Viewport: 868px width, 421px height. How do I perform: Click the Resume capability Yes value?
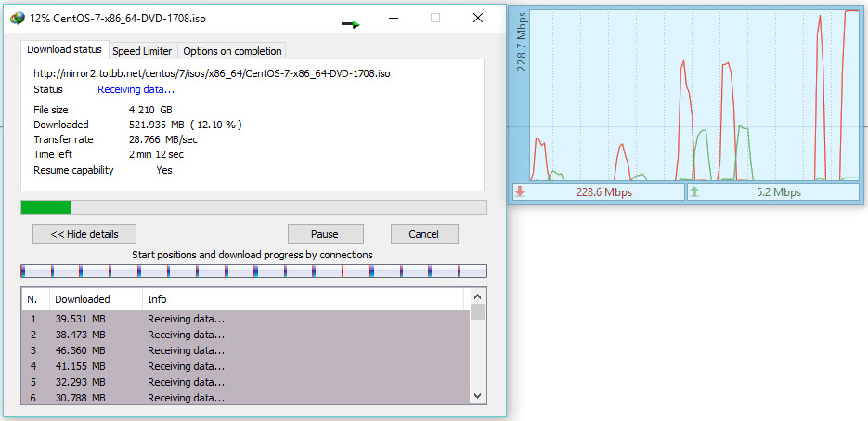click(164, 170)
